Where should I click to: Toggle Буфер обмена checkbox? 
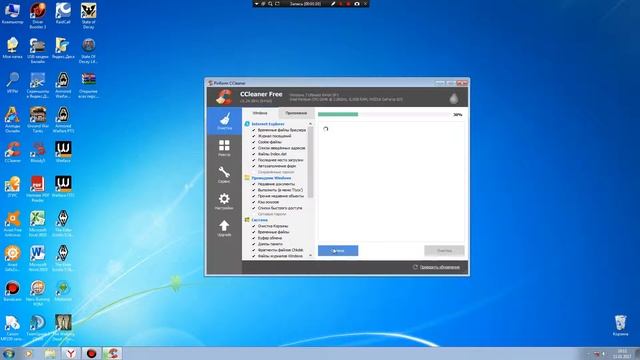253,238
